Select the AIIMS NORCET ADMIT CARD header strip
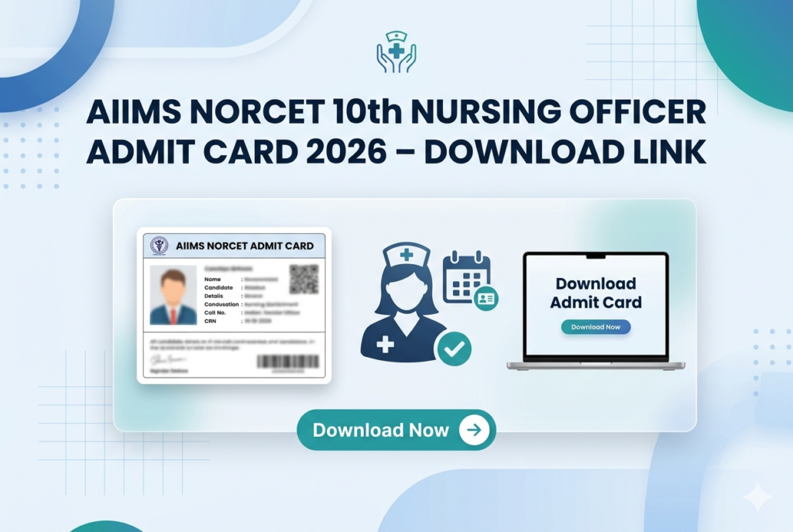793x532 pixels. click(x=234, y=245)
